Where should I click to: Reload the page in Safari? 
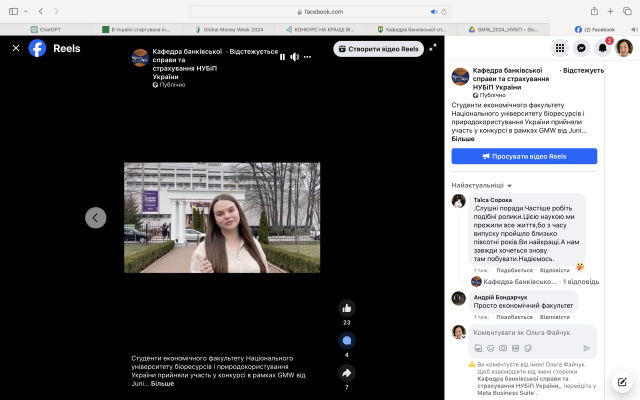tap(444, 12)
